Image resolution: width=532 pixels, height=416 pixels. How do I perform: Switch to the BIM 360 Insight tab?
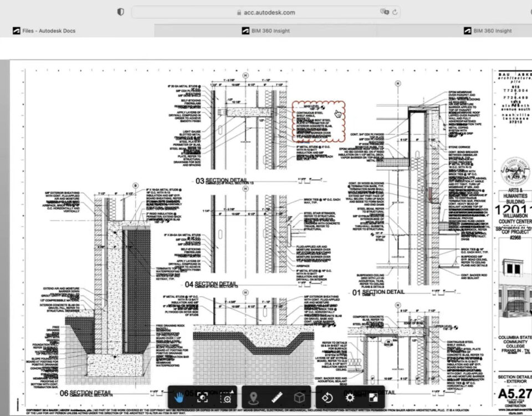point(265,31)
